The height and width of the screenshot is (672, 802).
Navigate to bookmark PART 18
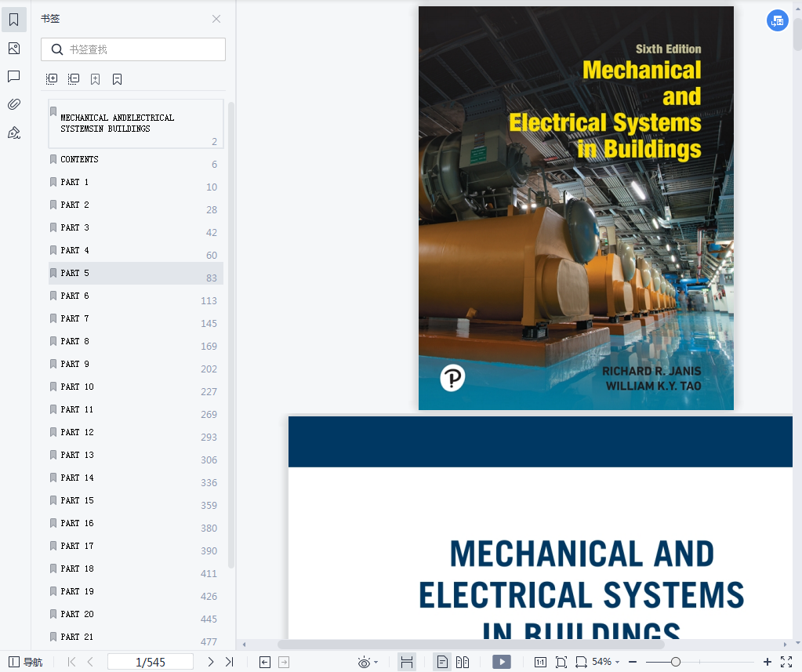point(136,569)
